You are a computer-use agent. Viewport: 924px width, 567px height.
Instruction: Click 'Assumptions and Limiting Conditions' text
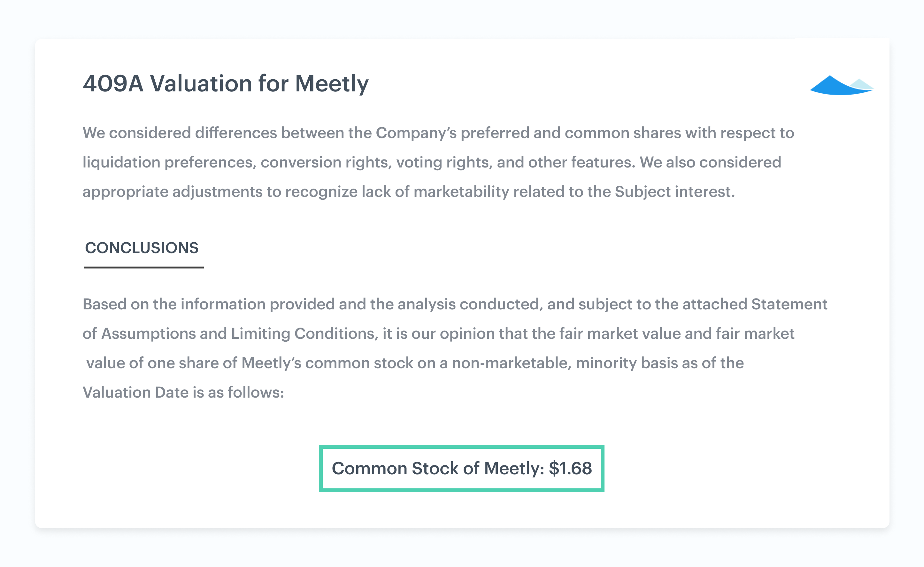click(x=239, y=334)
